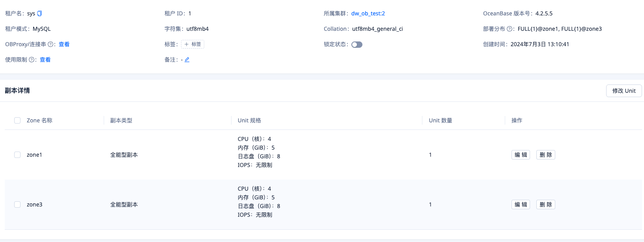The height and width of the screenshot is (242, 644).
Task: Click help icon next to 部署分布
Action: click(x=509, y=29)
